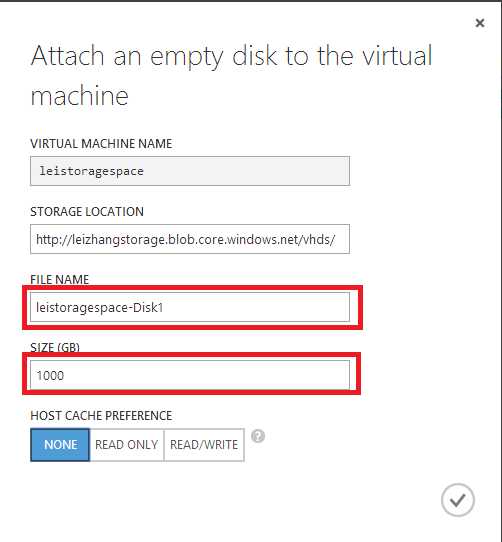
Task: Confirm disk attachment with the checkmark icon
Action: [458, 500]
